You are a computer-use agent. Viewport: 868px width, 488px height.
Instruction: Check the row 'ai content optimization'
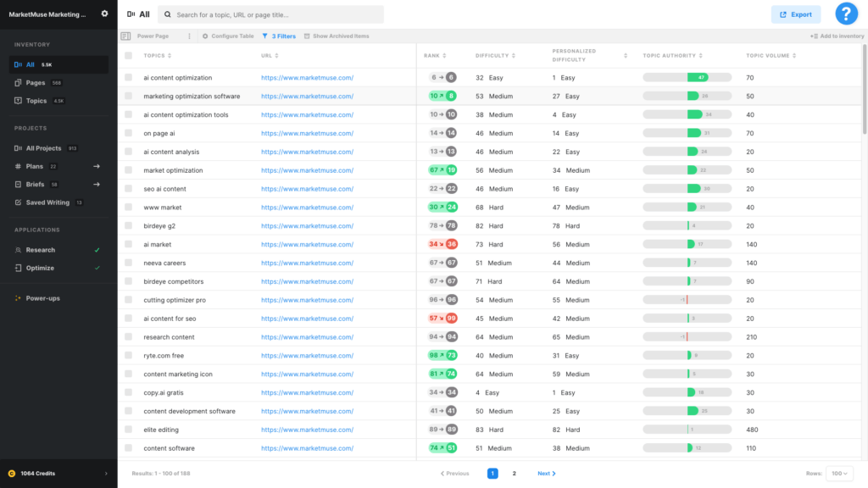pos(129,77)
